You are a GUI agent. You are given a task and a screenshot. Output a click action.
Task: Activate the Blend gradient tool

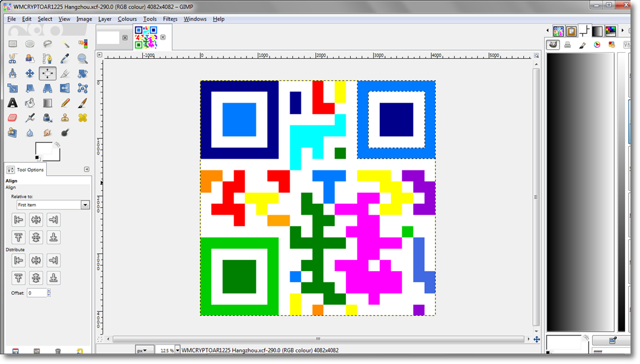47,103
